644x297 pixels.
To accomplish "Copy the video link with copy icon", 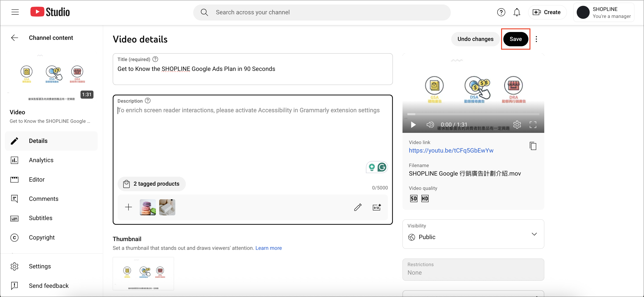I will coord(533,146).
